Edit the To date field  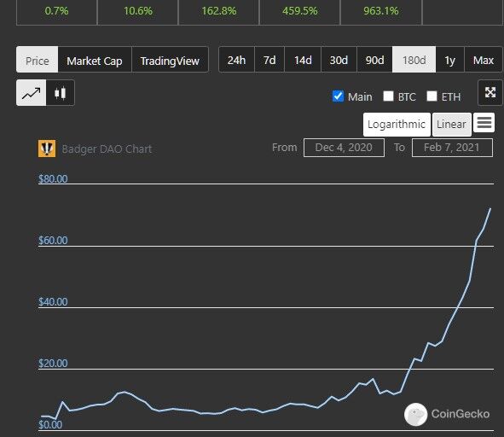pos(452,148)
